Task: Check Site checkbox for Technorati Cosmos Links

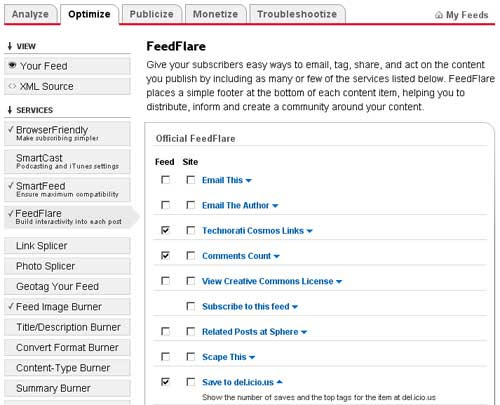Action: tap(191, 230)
